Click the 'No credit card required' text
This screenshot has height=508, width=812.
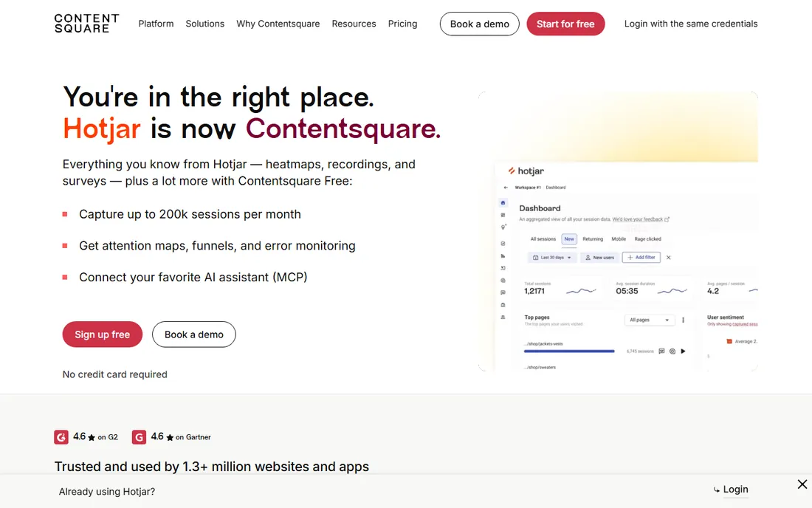click(115, 374)
